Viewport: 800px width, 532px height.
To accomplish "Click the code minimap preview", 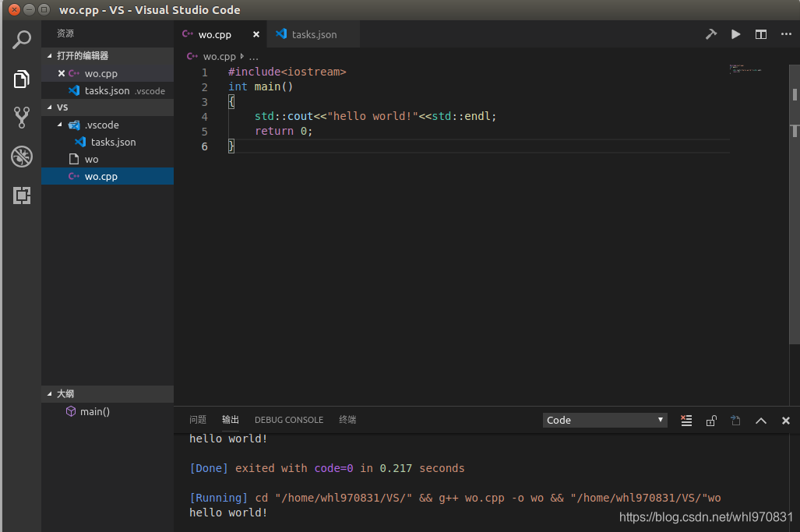I will coord(745,69).
